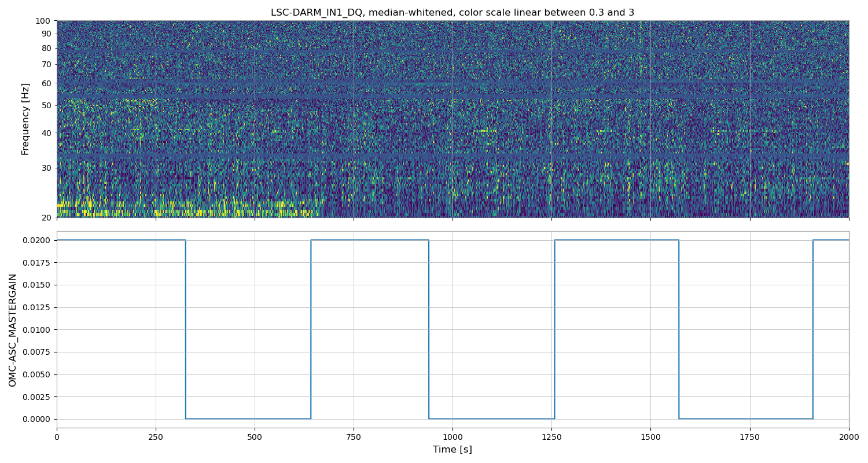
Task: Click the first falling edge of gain line
Action: coord(186,330)
